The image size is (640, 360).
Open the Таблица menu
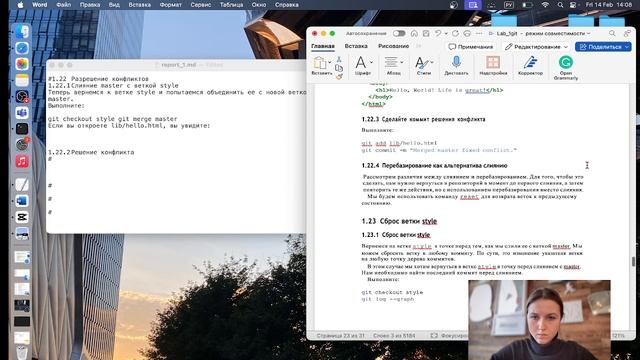pyautogui.click(x=231, y=5)
